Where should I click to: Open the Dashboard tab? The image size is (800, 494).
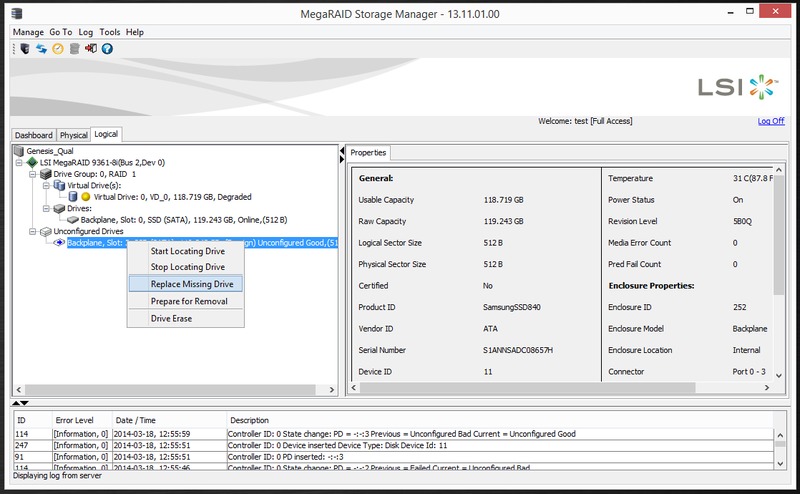(x=33, y=135)
